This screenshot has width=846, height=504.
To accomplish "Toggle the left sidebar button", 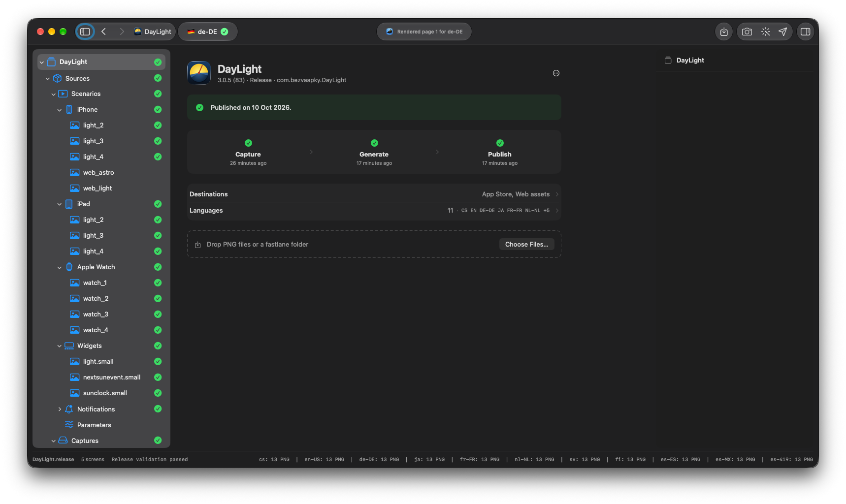I will pyautogui.click(x=85, y=31).
